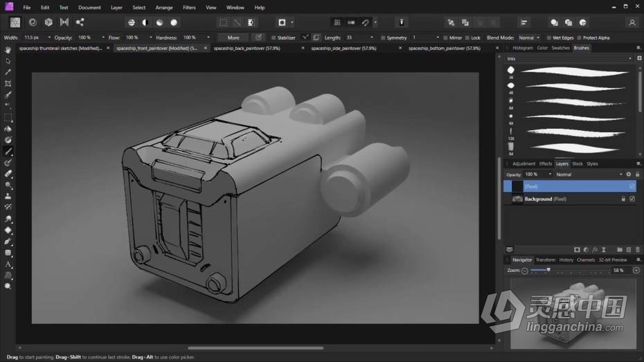This screenshot has height=362, width=644.
Task: Toggle the Lock checkbox
Action: coord(467,38)
